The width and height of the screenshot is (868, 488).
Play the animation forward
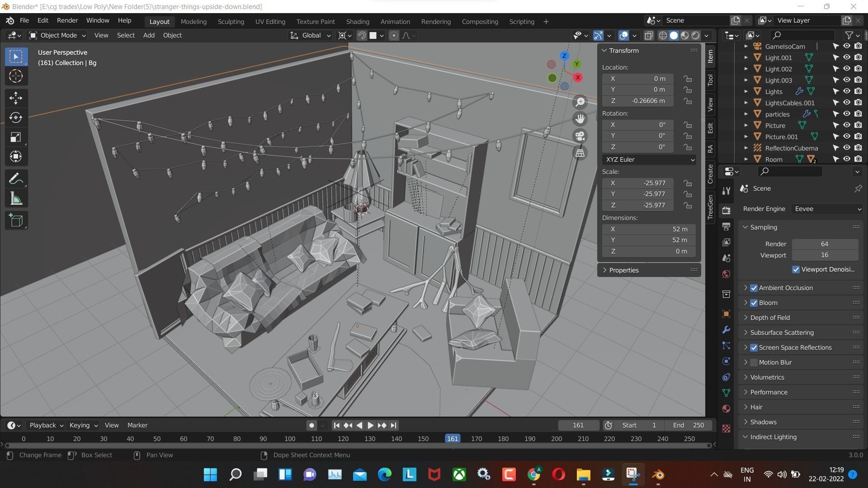click(370, 425)
